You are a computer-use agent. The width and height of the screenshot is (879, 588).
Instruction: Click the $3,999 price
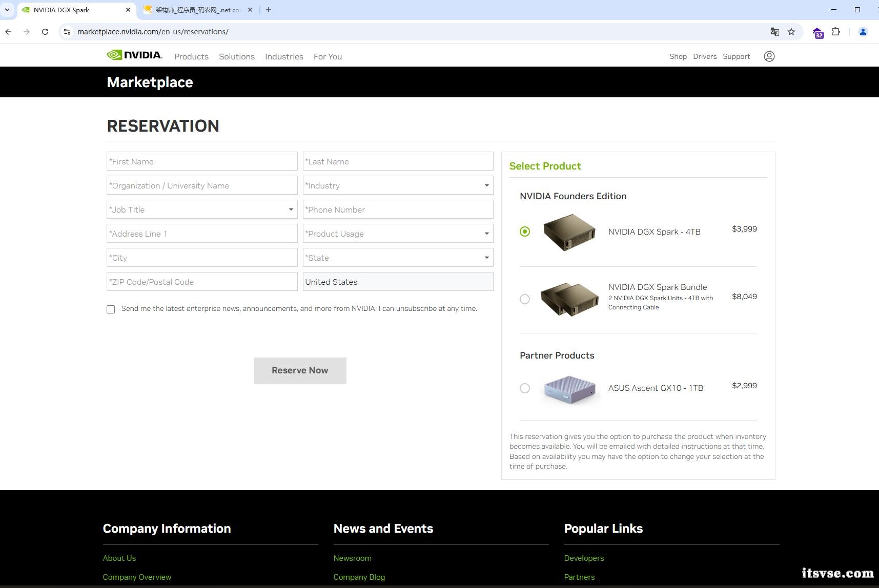click(x=744, y=229)
